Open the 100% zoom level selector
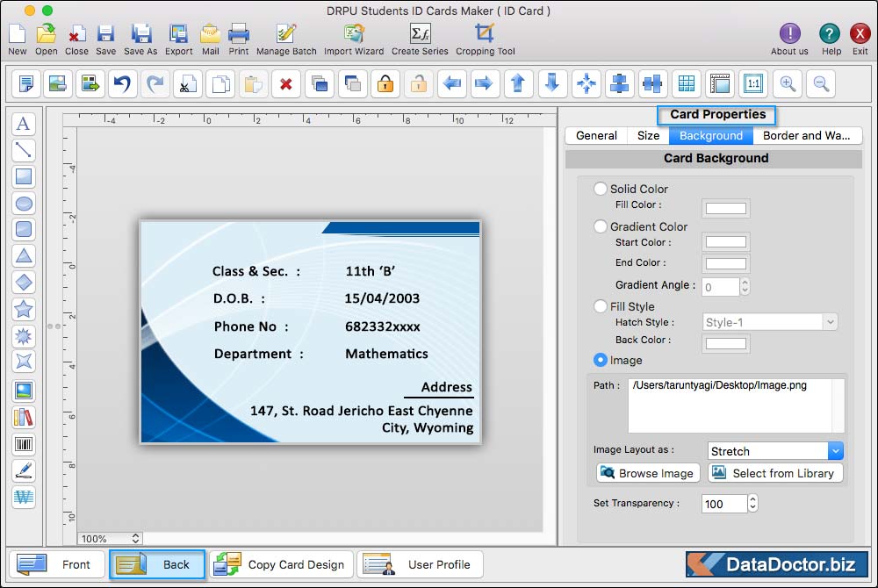 point(110,538)
